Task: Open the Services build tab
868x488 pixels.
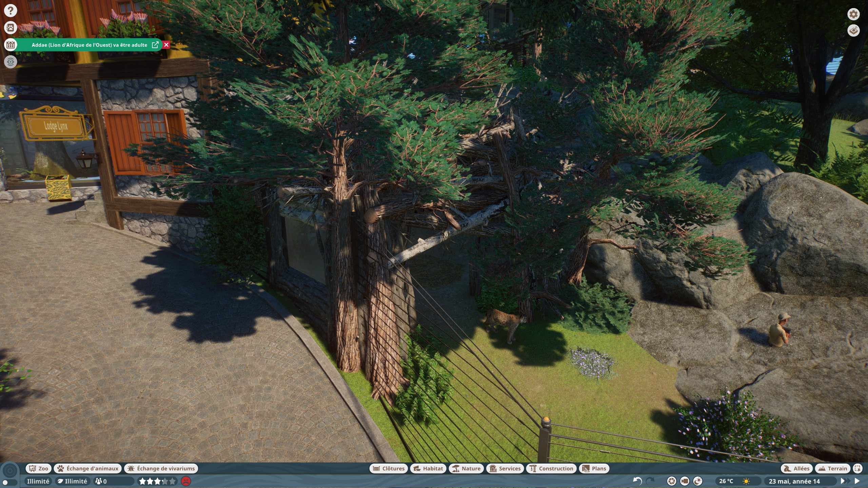Action: pos(505,469)
